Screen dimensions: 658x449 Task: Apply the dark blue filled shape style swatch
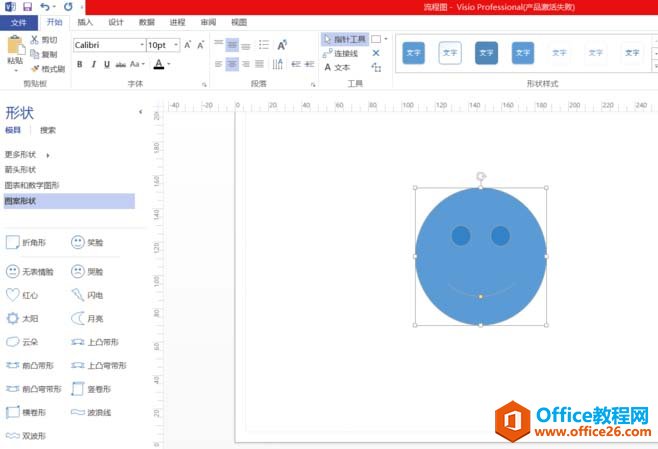click(486, 52)
